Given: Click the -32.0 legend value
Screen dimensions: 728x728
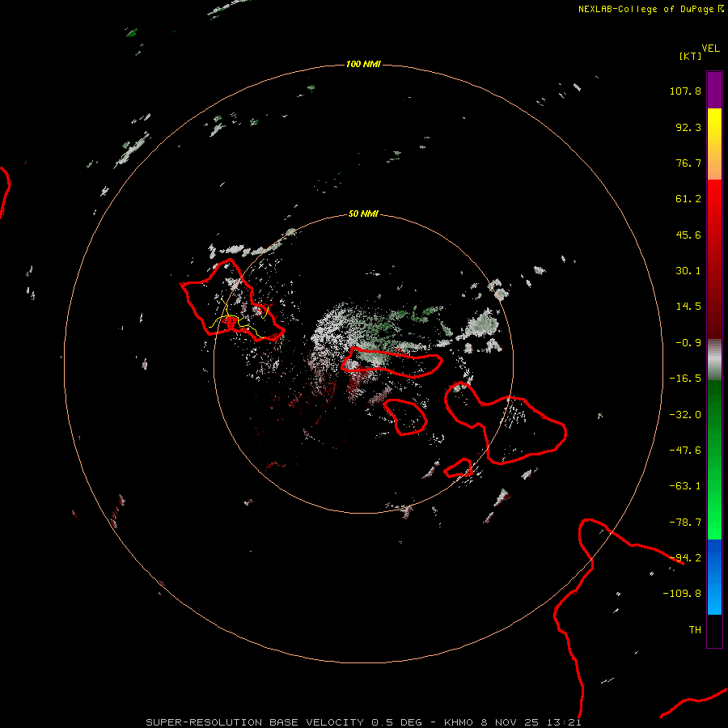Looking at the screenshot, I should click(x=685, y=415).
